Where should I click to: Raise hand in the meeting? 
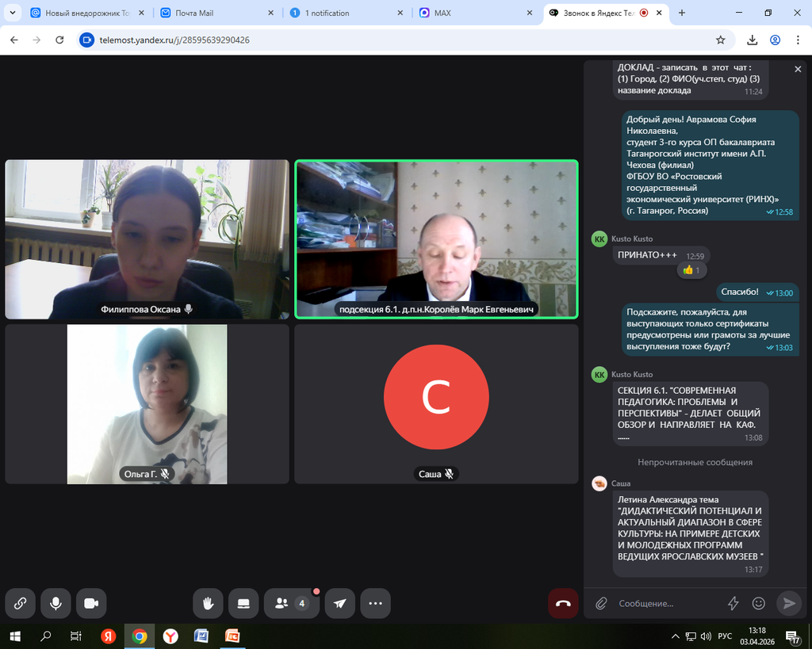click(x=208, y=603)
